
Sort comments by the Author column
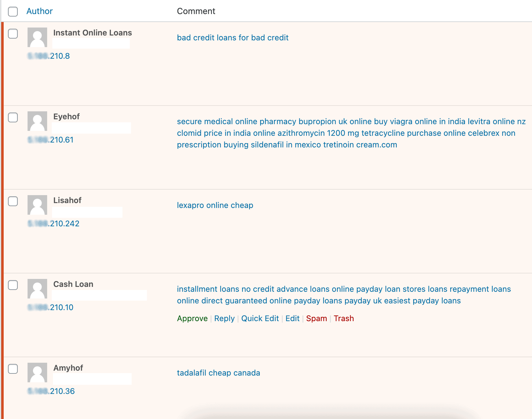39,11
